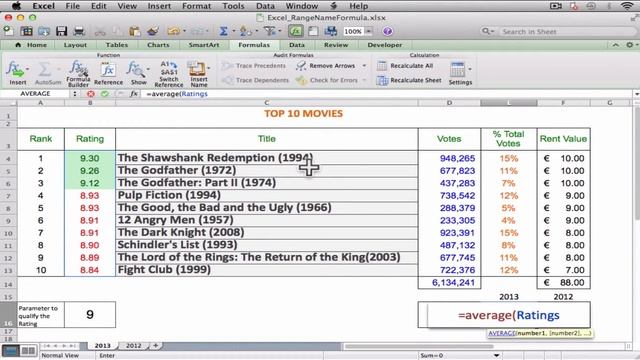Switch to the Data ribbon tab
Screen dimensions: 640x360
(x=297, y=45)
